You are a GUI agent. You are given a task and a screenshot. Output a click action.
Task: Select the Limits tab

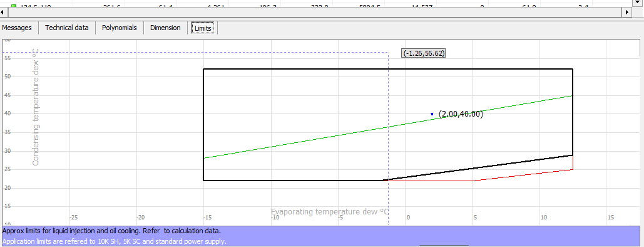203,28
